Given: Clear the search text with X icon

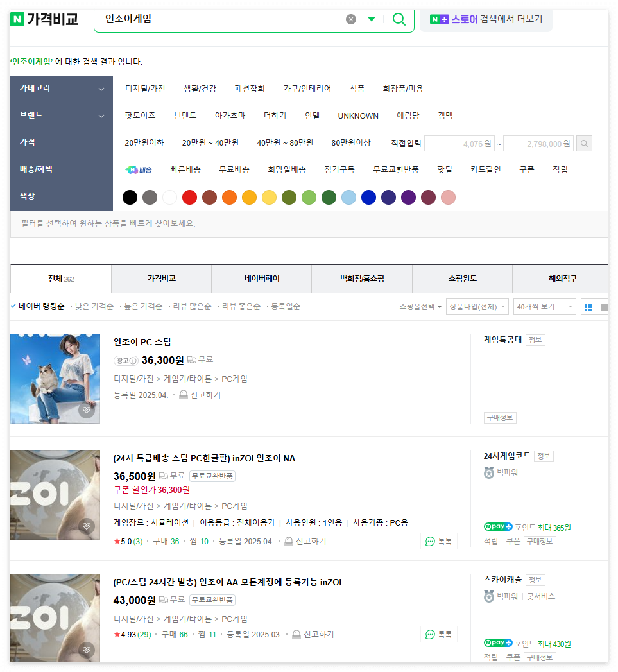Looking at the screenshot, I should coord(351,19).
